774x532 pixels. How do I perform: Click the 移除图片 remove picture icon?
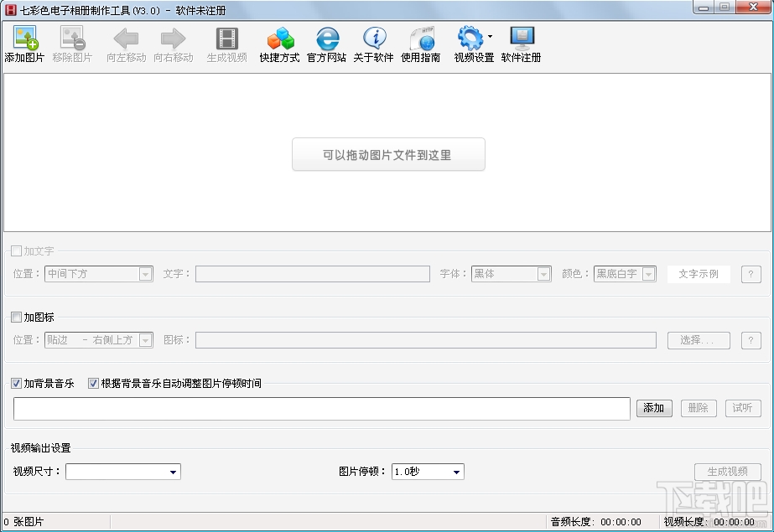(x=73, y=38)
